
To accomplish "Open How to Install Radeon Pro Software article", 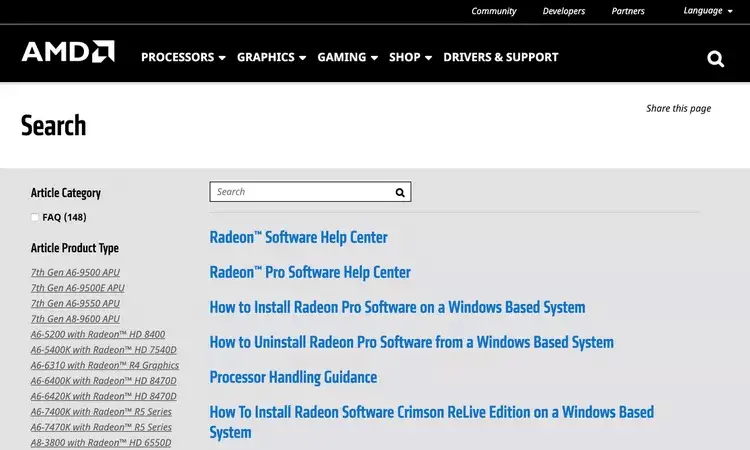I will 397,307.
